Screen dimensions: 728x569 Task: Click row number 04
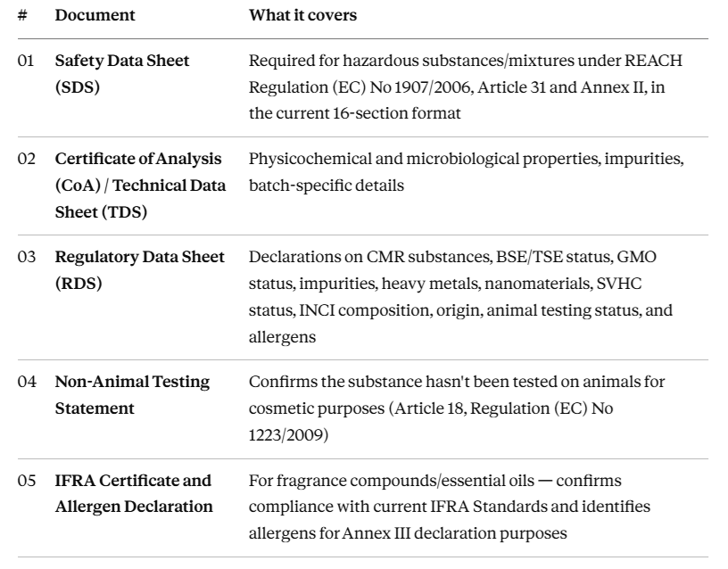(27, 382)
